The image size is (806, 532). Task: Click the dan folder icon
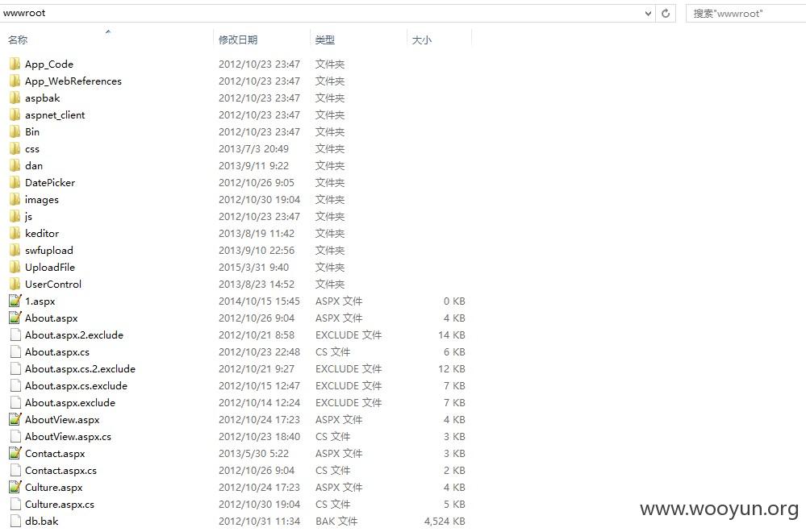tap(15, 166)
